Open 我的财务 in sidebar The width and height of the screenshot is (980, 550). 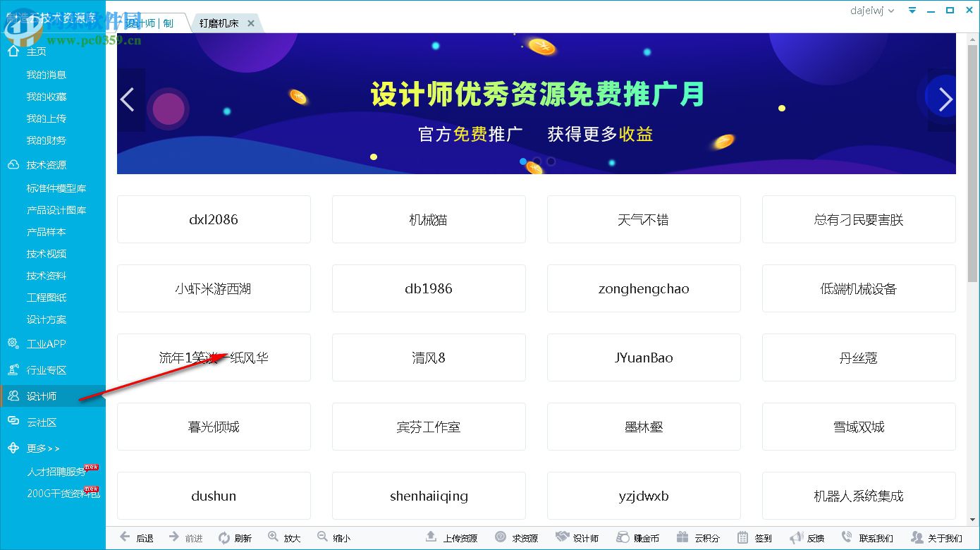click(47, 140)
